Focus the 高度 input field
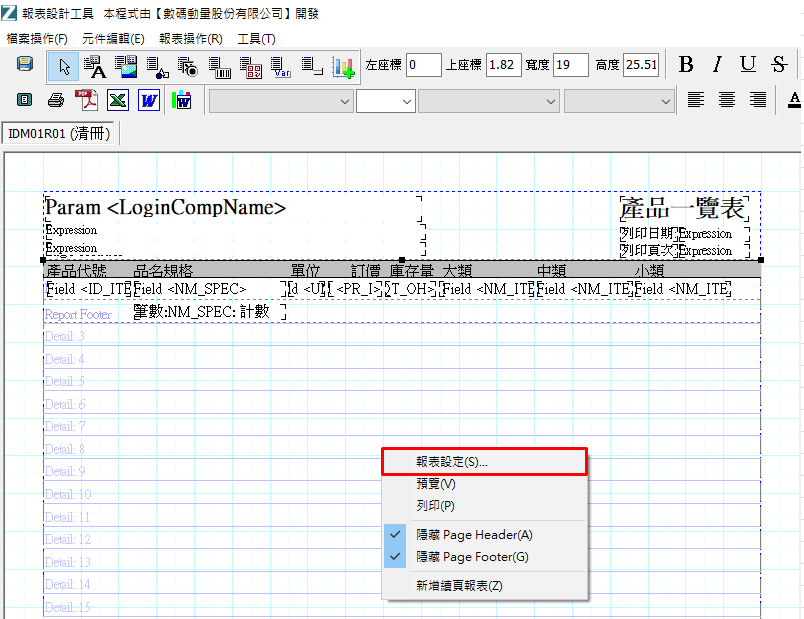The width and height of the screenshot is (804, 619). click(x=641, y=65)
